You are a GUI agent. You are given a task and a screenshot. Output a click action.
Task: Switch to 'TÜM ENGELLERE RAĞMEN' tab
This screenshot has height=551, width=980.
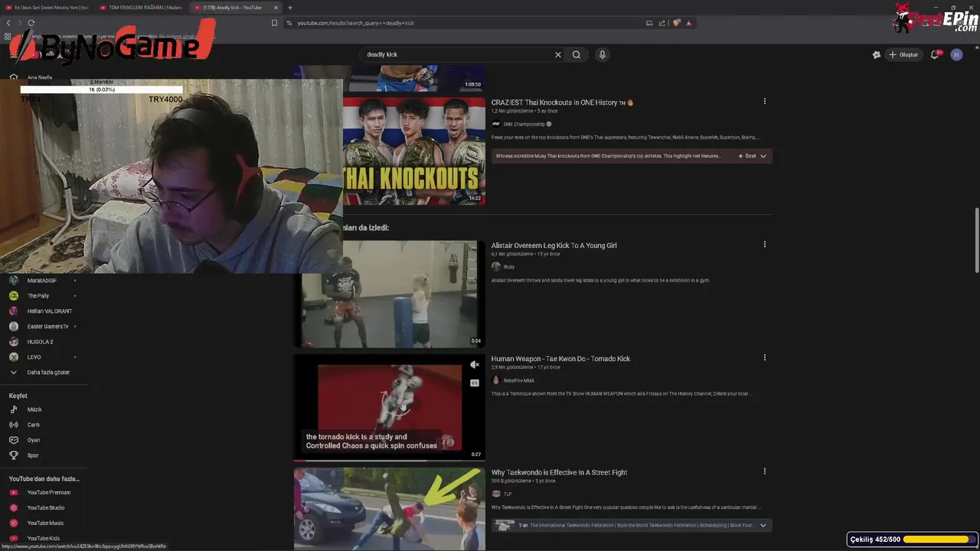(140, 8)
